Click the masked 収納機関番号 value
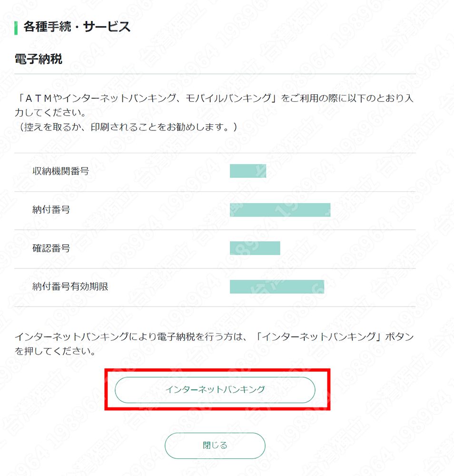 coord(247,171)
